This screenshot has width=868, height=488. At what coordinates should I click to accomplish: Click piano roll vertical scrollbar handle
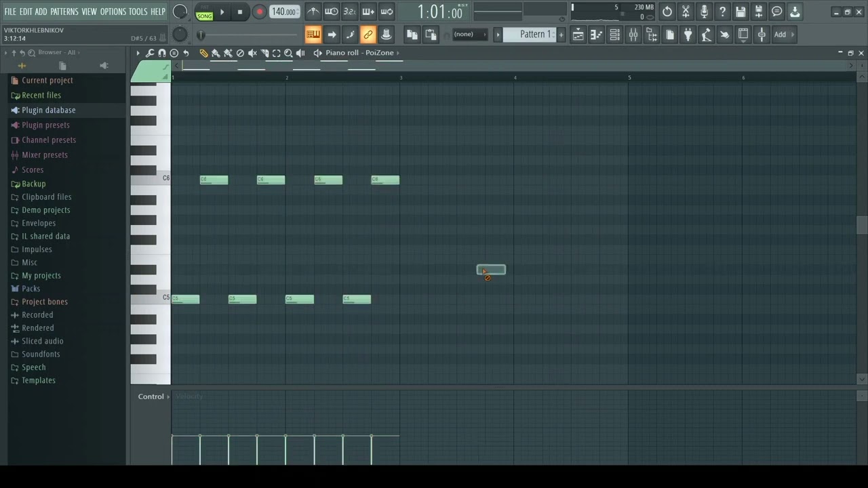coord(862,226)
